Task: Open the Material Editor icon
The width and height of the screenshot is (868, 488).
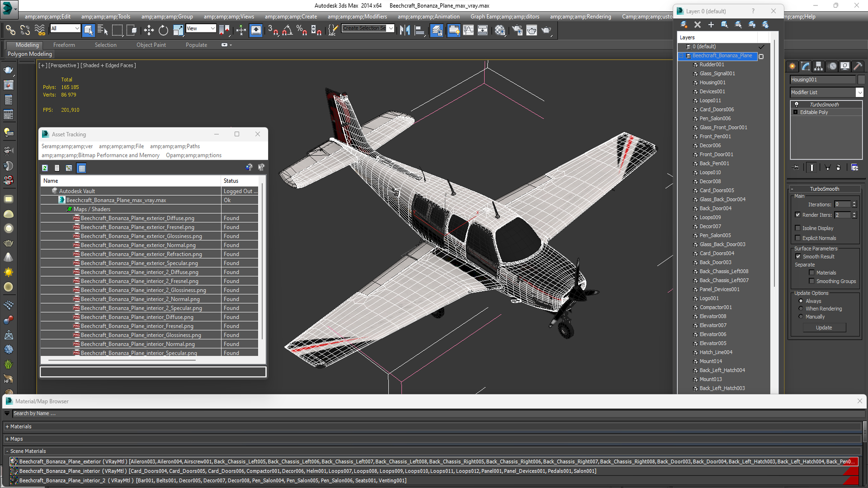Action: (x=500, y=30)
